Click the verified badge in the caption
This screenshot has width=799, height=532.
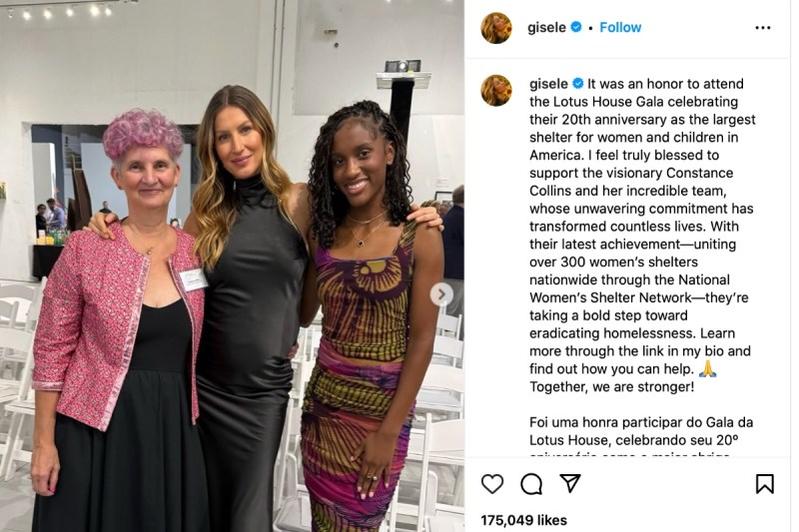(x=578, y=83)
